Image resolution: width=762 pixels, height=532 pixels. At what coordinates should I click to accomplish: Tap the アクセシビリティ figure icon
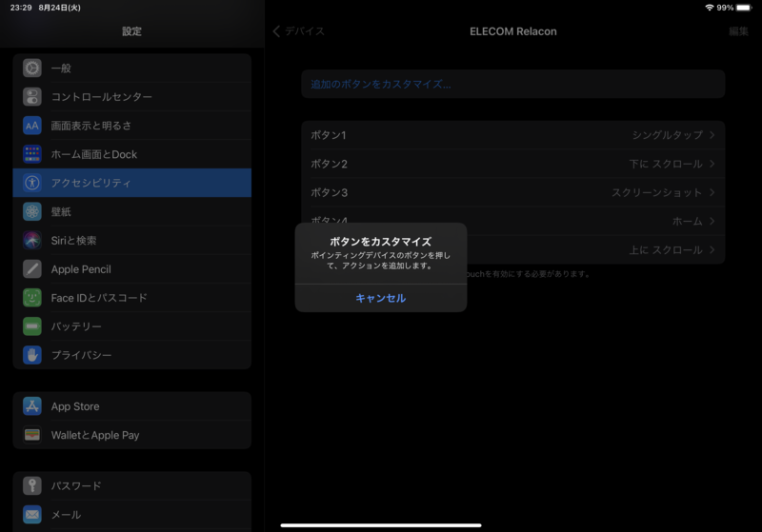[x=32, y=183]
